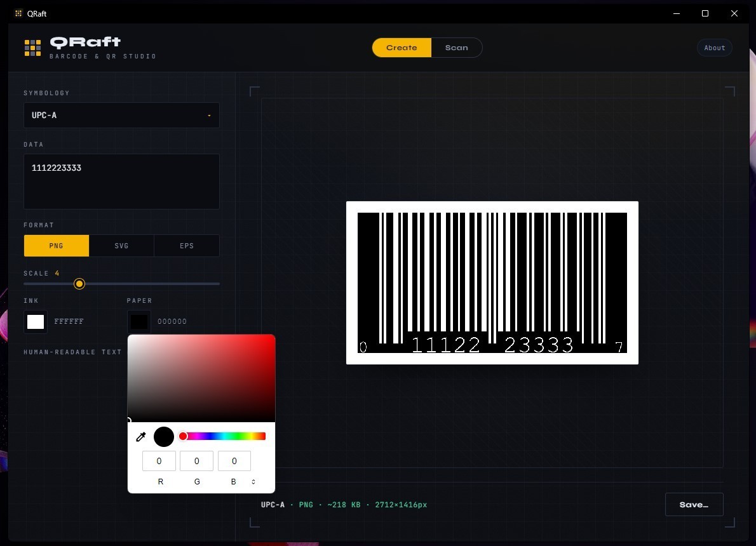Click the black Paper color swatch
The width and height of the screenshot is (756, 546).
tap(139, 321)
